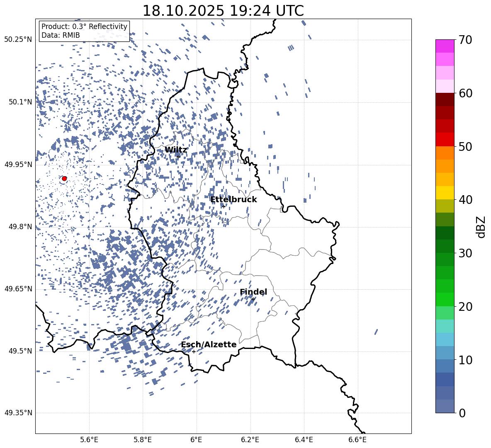Click the Data: RMIB text
491x448 pixels.
[61, 35]
